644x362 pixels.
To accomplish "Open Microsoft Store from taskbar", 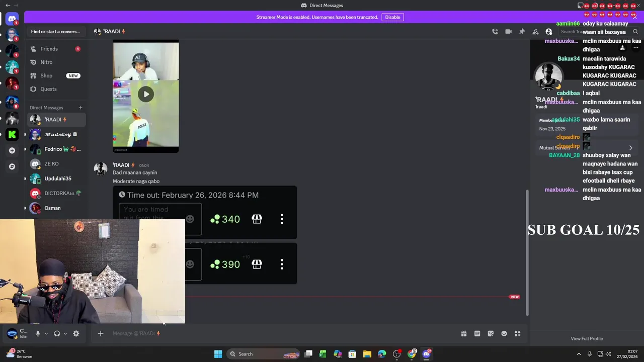I will coord(352,354).
